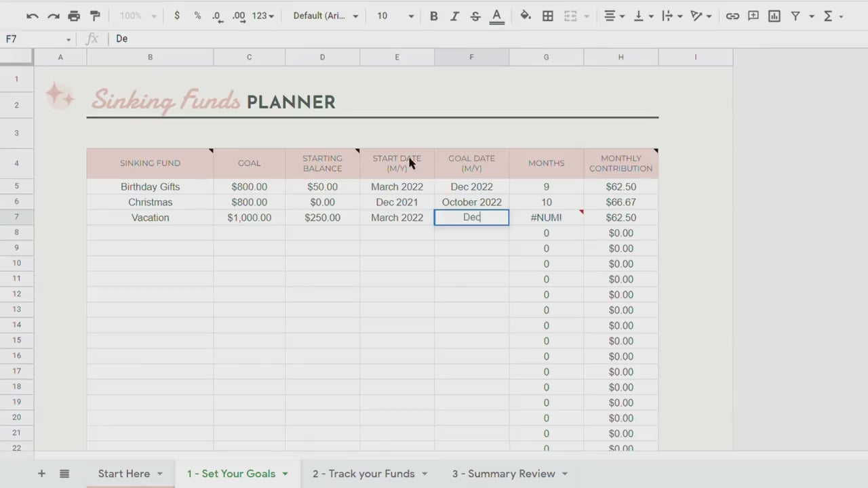The height and width of the screenshot is (488, 868).
Task: Open the All sheets list button
Action: [x=64, y=474]
